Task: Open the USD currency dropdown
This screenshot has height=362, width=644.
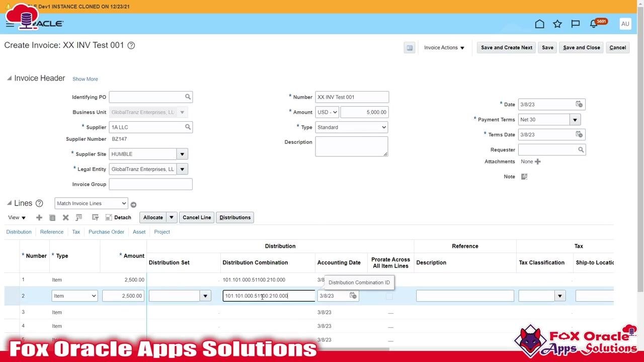Action: pyautogui.click(x=327, y=112)
